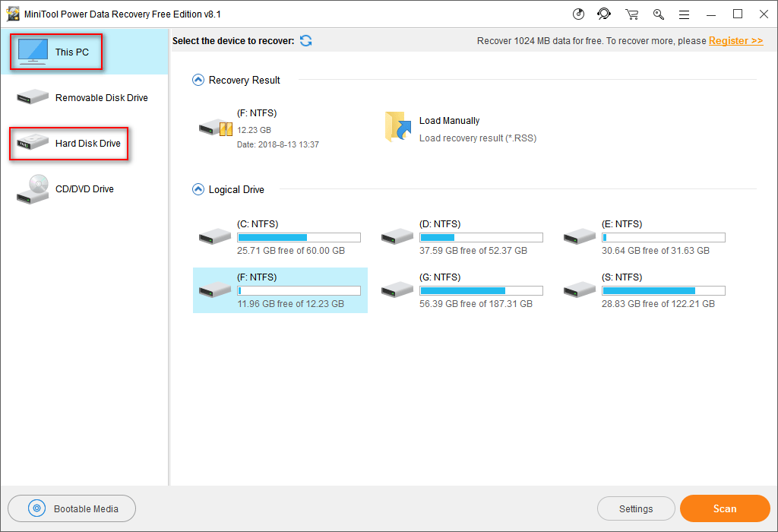Screen dimensions: 778x532
Task: Open the hamburger menu icon
Action: (x=685, y=15)
